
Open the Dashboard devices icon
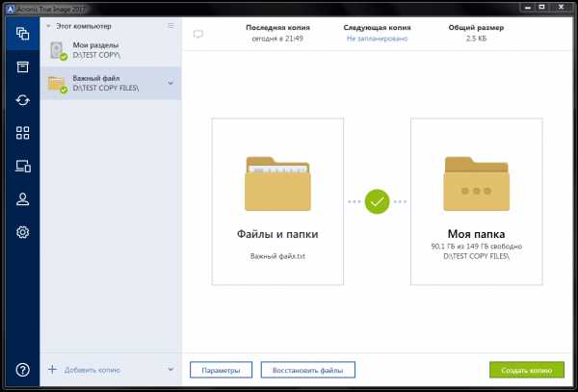point(22,167)
